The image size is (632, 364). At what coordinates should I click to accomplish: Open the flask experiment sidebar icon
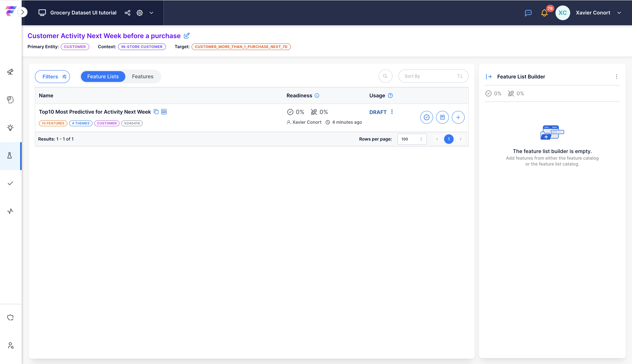(10, 155)
